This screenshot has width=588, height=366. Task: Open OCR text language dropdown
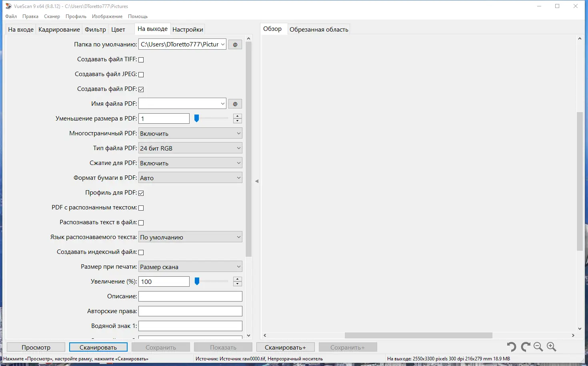point(190,237)
